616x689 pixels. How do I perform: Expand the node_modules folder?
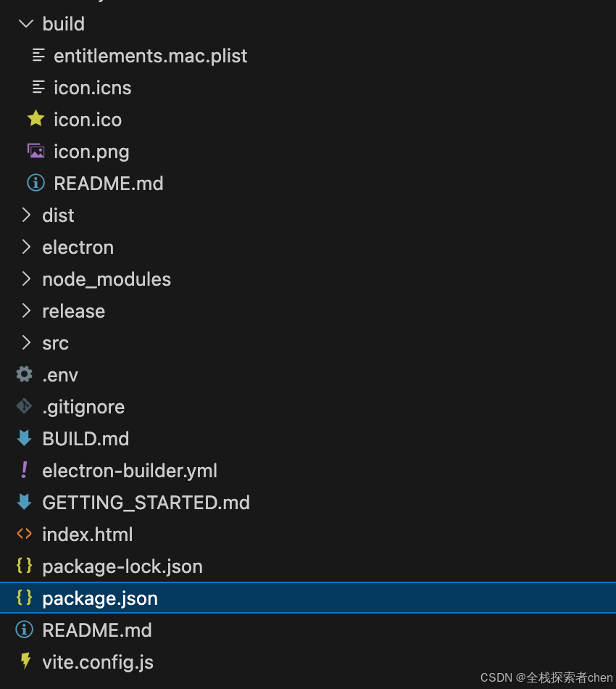tap(106, 279)
